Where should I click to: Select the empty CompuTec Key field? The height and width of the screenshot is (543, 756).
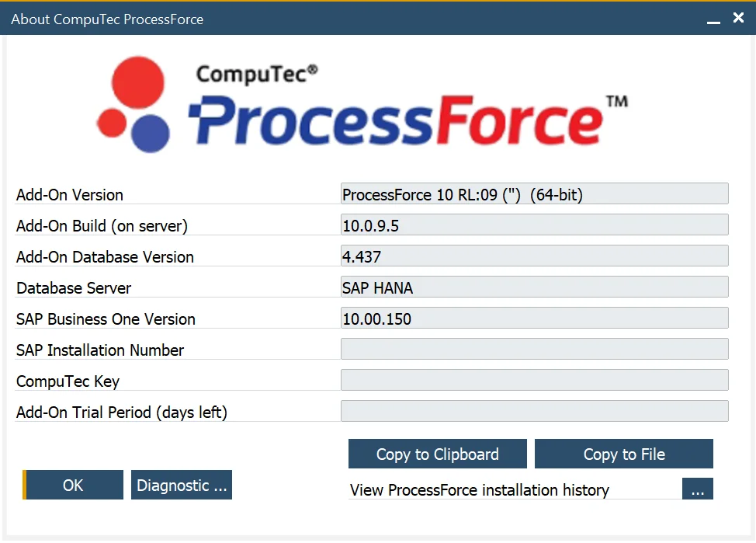click(534, 380)
